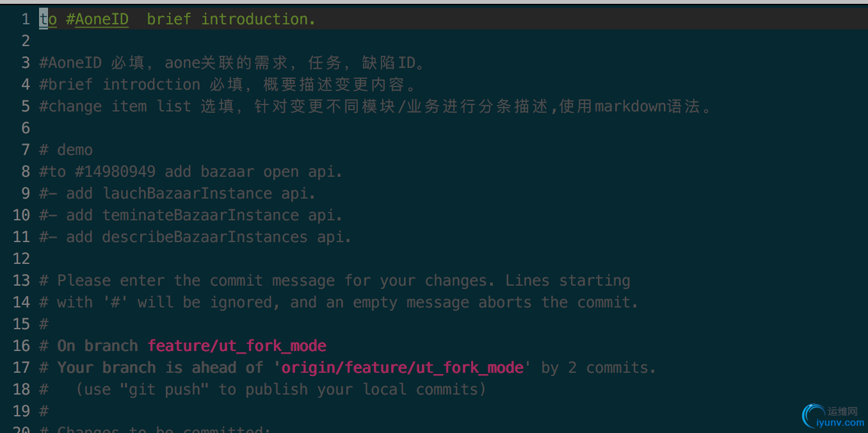
Task: Click the 'introduction.' word on line 1
Action: point(259,19)
